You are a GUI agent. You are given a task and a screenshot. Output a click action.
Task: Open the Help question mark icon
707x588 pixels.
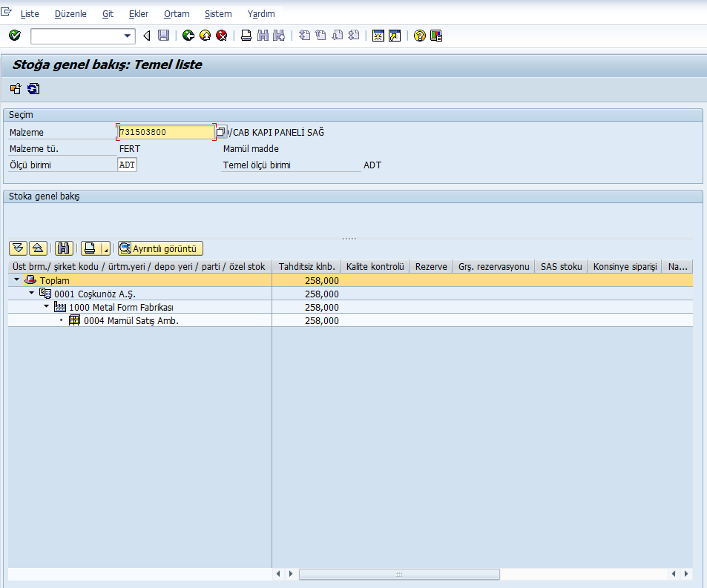420,36
